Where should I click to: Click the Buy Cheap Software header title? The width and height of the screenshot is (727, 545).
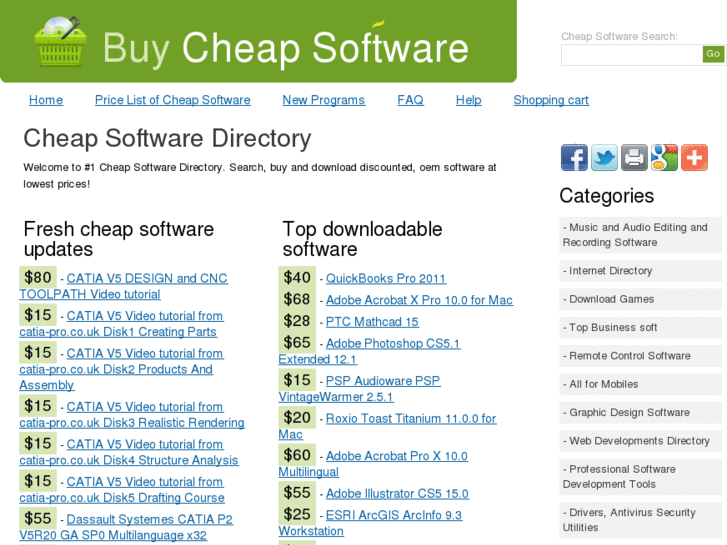[x=286, y=48]
